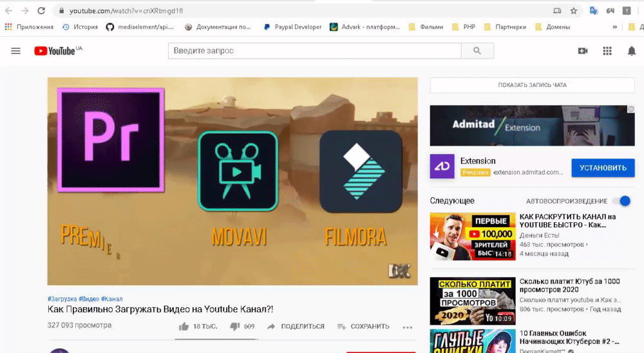This screenshot has width=644, height=353.
Task: Click video title Как Правильно Загружать Видео
Action: pyautogui.click(x=160, y=309)
